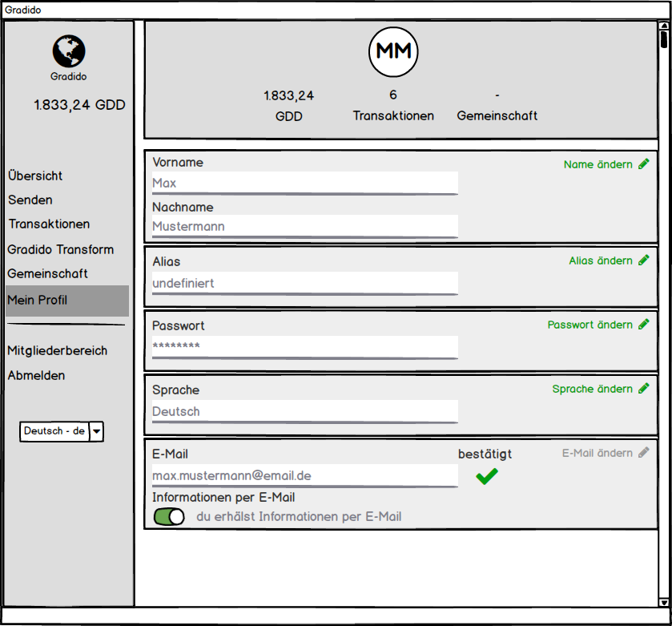Disable the Informationen per E-Mail toggle
672x626 pixels.
[169, 517]
